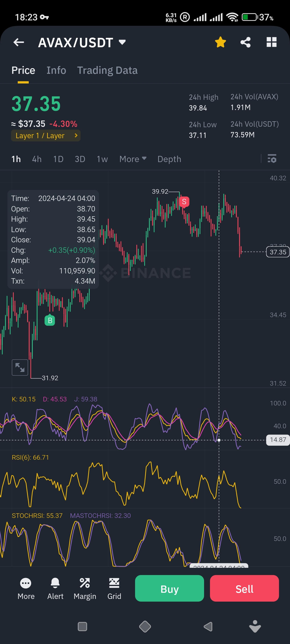Expand the More intervals dropdown
Screen dimensions: 290x644
click(x=133, y=159)
